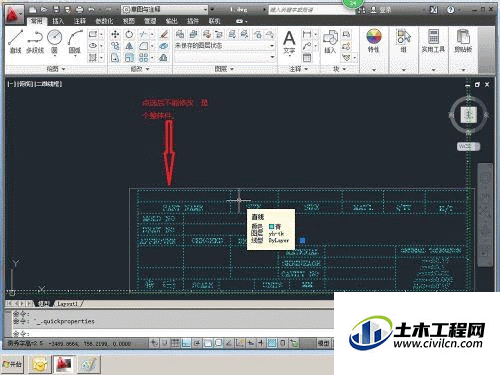Open the workspace dropdown in title bar
The width and height of the screenshot is (500, 375).
point(165,10)
